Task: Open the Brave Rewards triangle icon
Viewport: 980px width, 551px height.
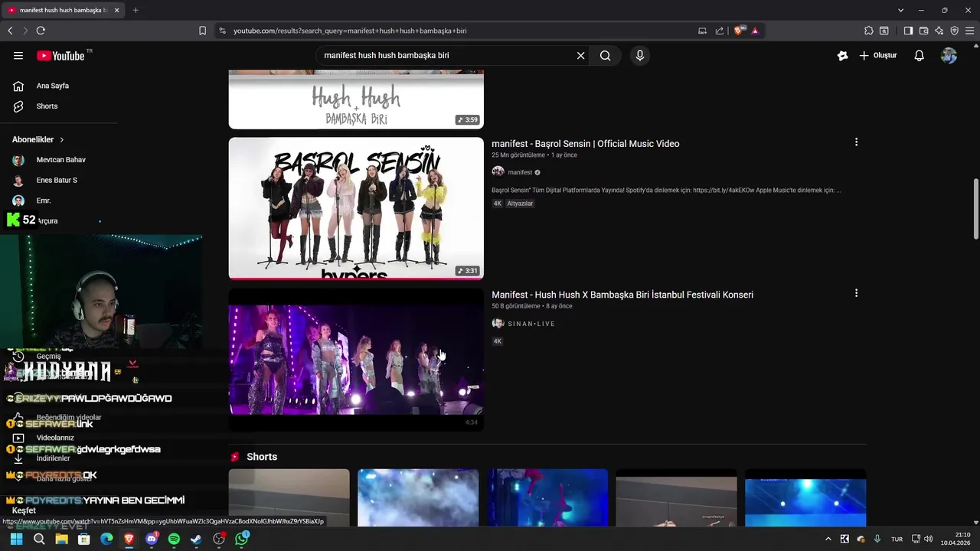Action: pyautogui.click(x=755, y=31)
